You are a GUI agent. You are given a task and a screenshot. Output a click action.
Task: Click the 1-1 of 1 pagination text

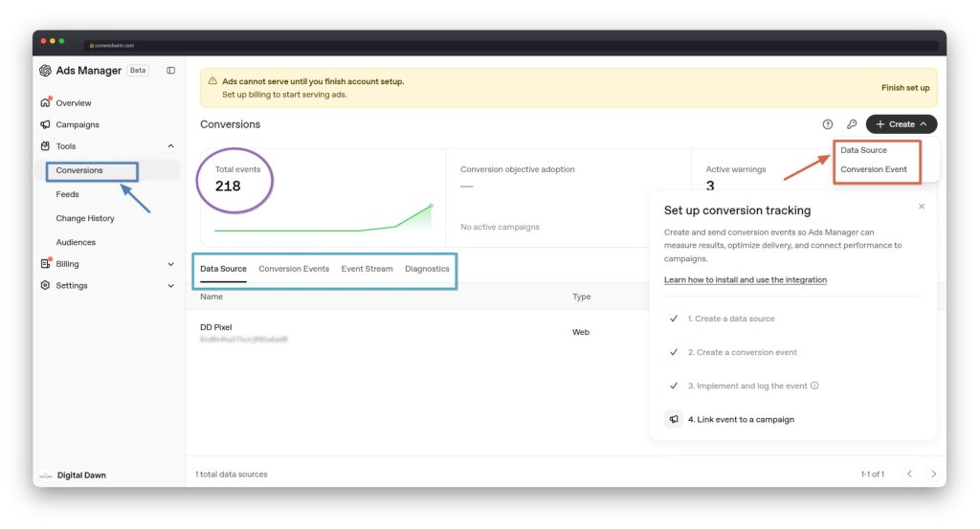[872, 474]
